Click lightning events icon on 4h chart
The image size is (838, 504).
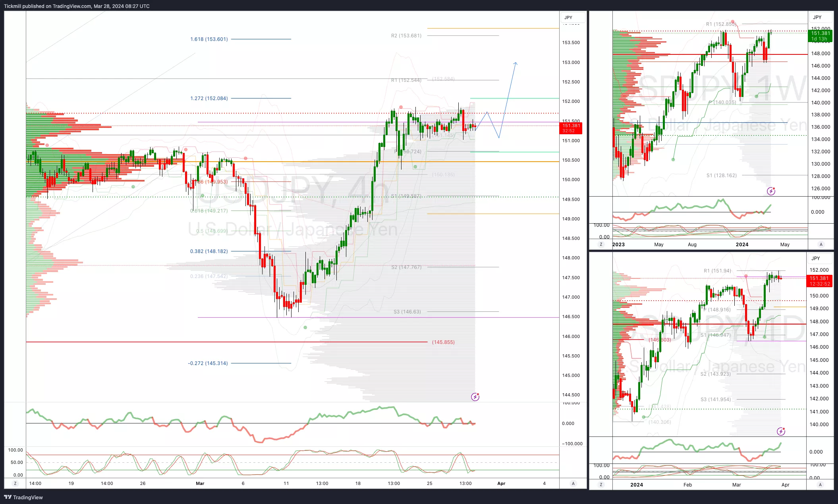tap(475, 397)
